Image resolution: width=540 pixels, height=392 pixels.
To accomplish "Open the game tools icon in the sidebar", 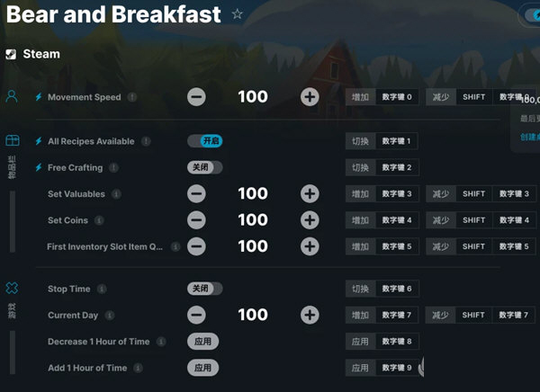I will click(12, 289).
